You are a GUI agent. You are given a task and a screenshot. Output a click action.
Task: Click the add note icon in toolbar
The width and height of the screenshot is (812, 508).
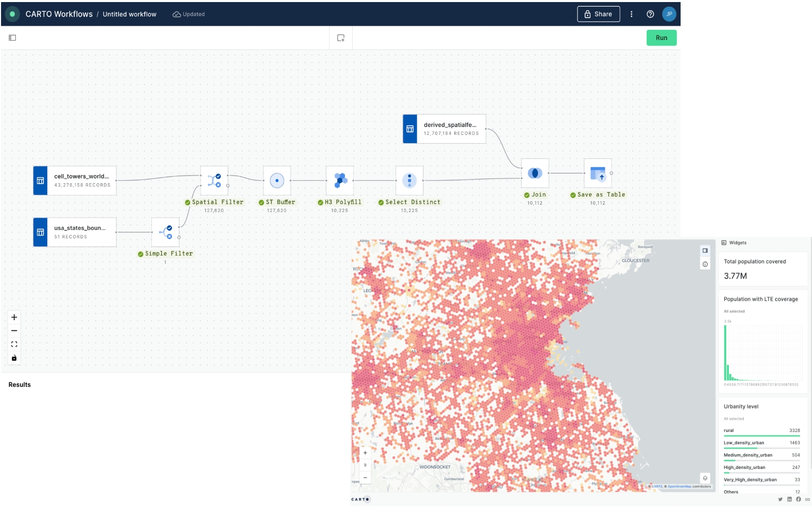click(x=341, y=38)
